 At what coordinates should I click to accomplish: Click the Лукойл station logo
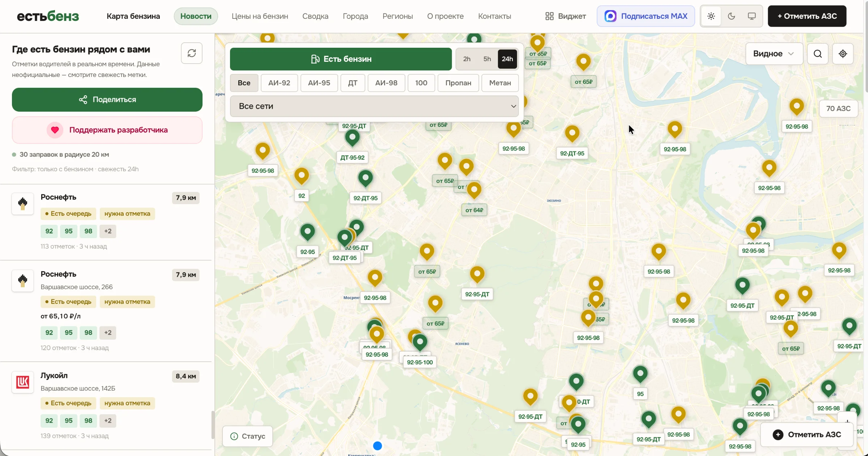[22, 382]
